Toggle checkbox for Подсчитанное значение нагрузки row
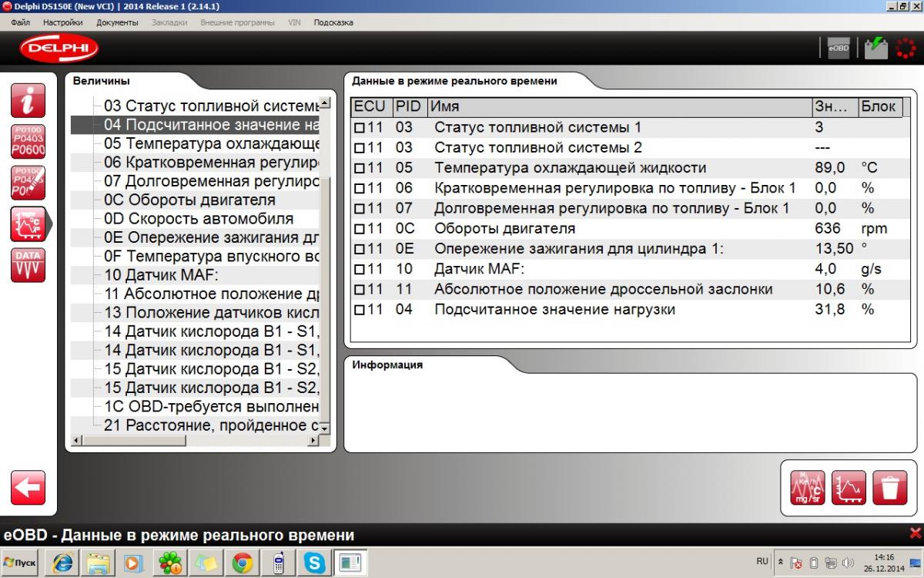The image size is (924, 578). click(358, 310)
